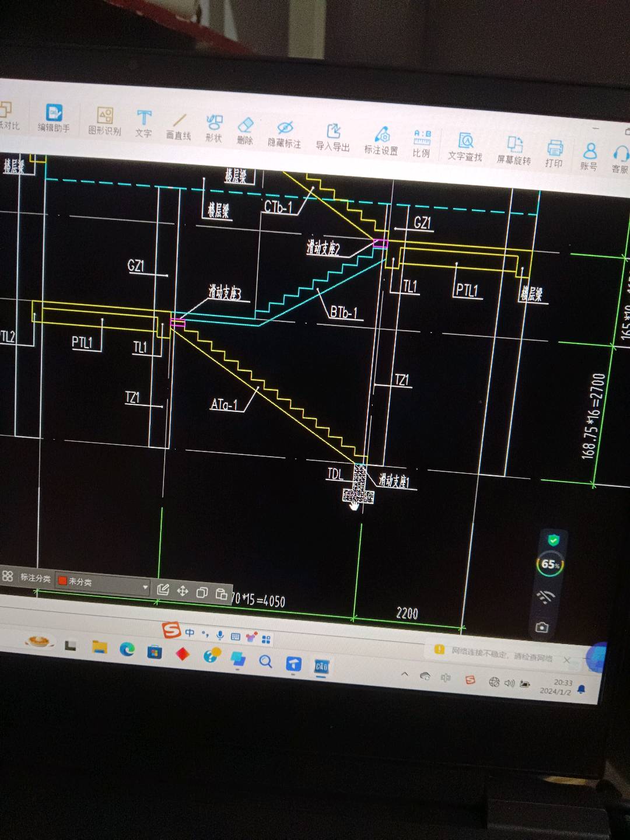This screenshot has width=630, height=840.
Task: Click the Sogou S logo on input bar
Action: [171, 630]
